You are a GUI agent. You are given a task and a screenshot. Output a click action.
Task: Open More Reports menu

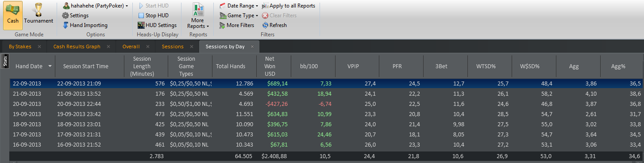point(198,16)
